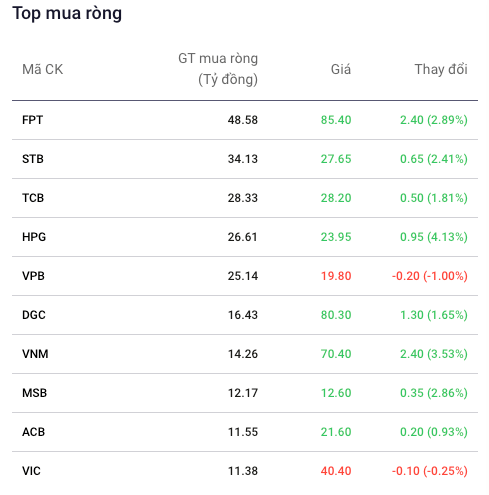Viewport: 489px width, 495px height.
Task: Open the VIC stock ticker
Action: tap(31, 471)
